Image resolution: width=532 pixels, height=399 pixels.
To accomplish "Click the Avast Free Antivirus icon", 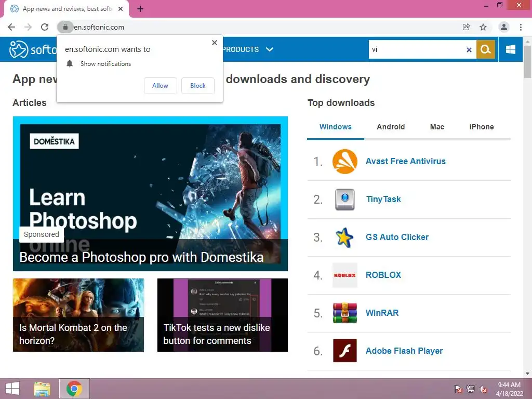I will pos(345,162).
